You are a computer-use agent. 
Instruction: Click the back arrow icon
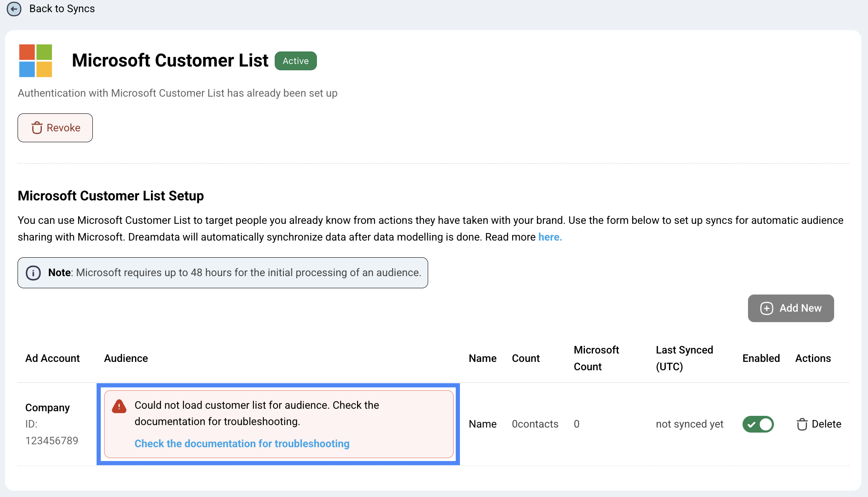point(14,9)
